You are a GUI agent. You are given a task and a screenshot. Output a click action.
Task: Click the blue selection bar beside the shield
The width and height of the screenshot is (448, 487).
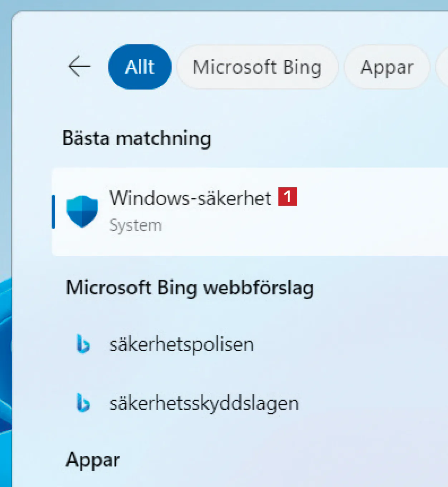pos(54,212)
